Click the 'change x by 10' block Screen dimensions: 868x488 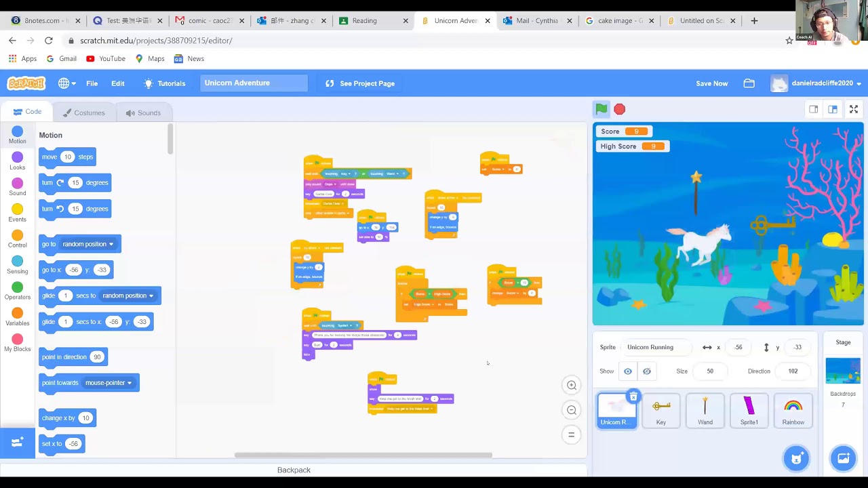click(x=67, y=418)
